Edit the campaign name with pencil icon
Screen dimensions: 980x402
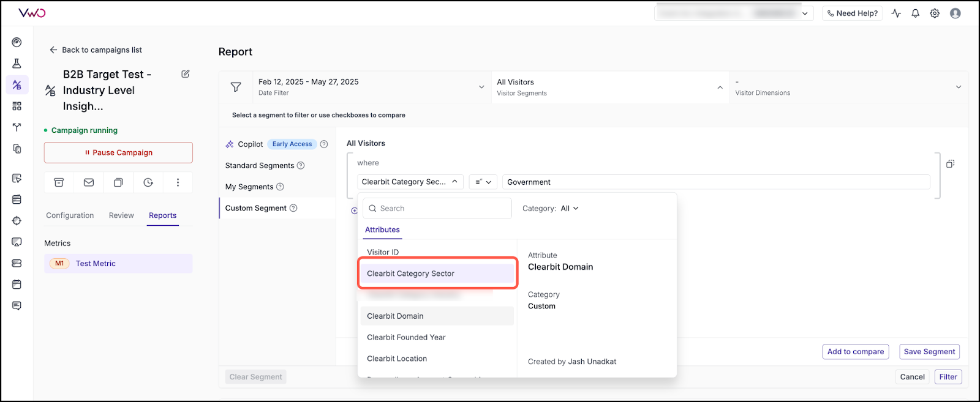(186, 74)
